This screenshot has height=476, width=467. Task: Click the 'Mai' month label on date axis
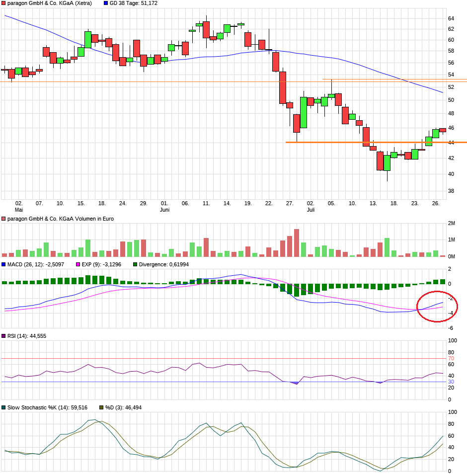(19, 210)
